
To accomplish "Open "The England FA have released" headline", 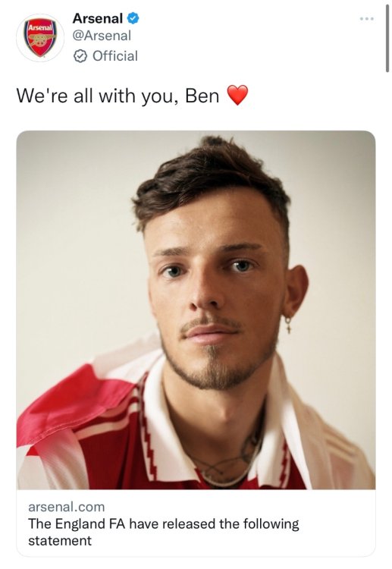I will [164, 524].
